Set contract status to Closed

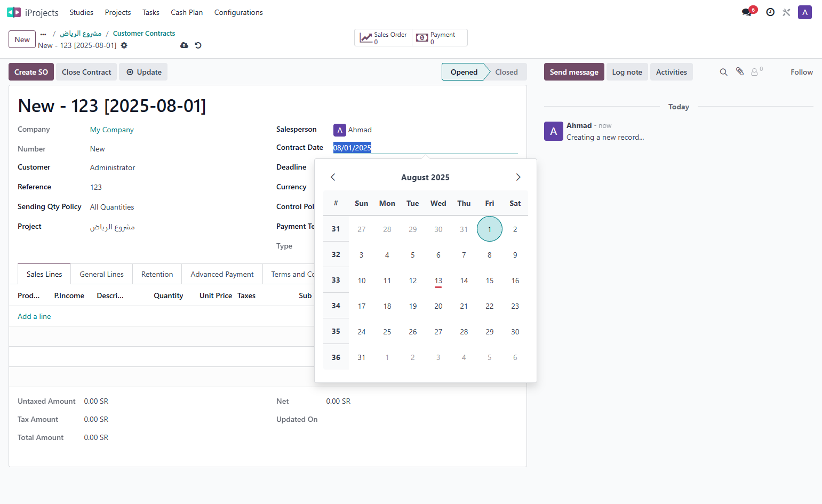[x=506, y=72]
